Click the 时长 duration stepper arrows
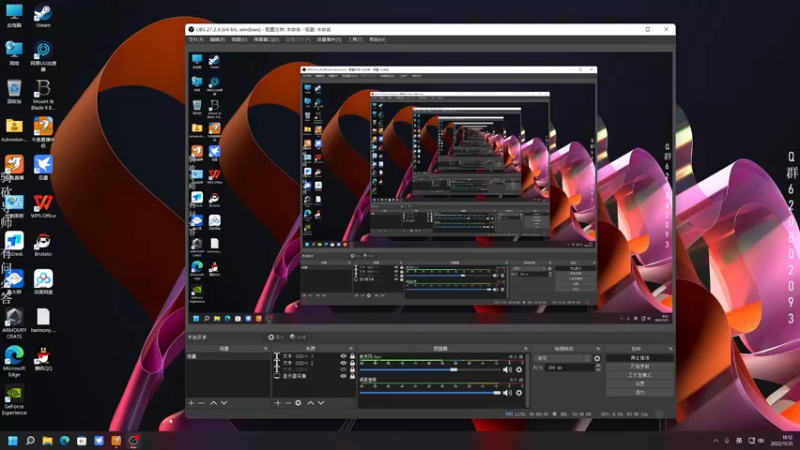The width and height of the screenshot is (800, 450). click(x=598, y=367)
